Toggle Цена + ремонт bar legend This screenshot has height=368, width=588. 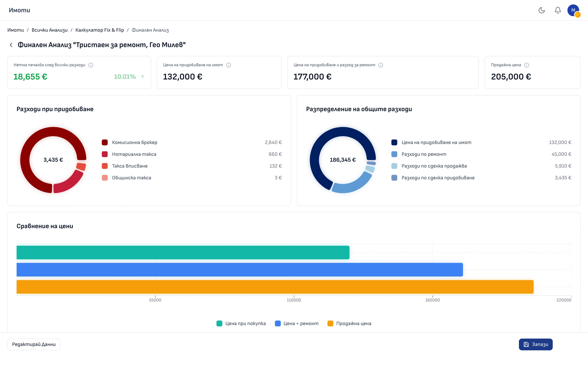[297, 323]
